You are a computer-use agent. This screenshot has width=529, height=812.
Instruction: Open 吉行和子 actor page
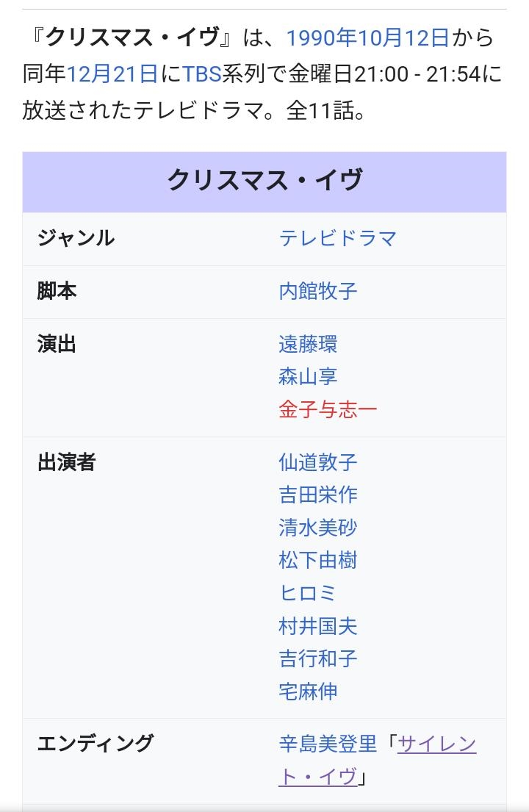pyautogui.click(x=318, y=658)
